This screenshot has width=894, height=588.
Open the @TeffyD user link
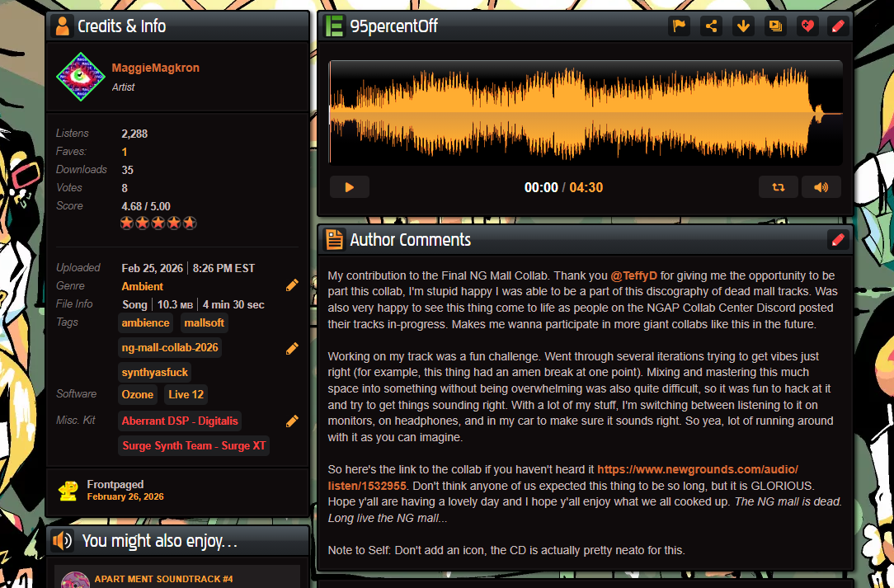[x=633, y=275]
